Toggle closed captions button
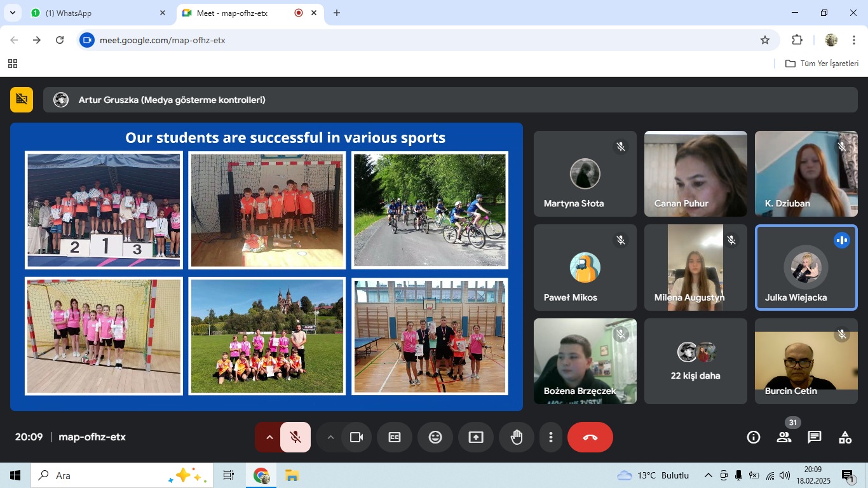The image size is (868, 488). point(395,437)
